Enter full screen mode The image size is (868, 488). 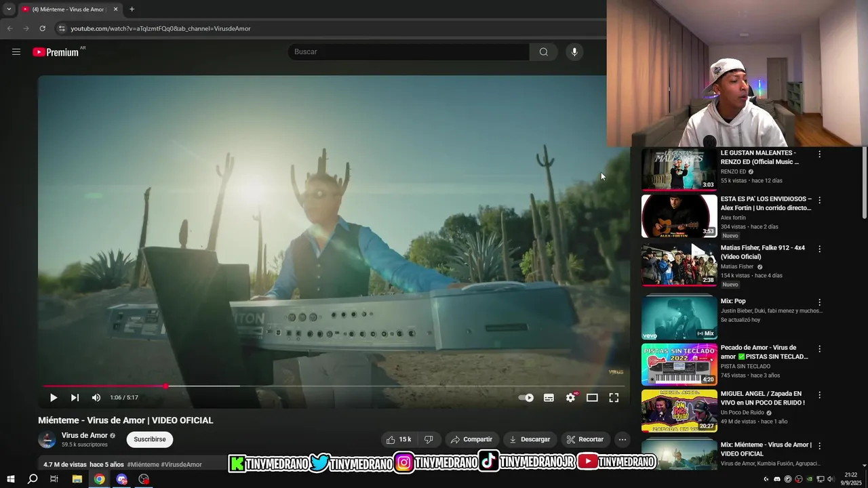coord(614,398)
